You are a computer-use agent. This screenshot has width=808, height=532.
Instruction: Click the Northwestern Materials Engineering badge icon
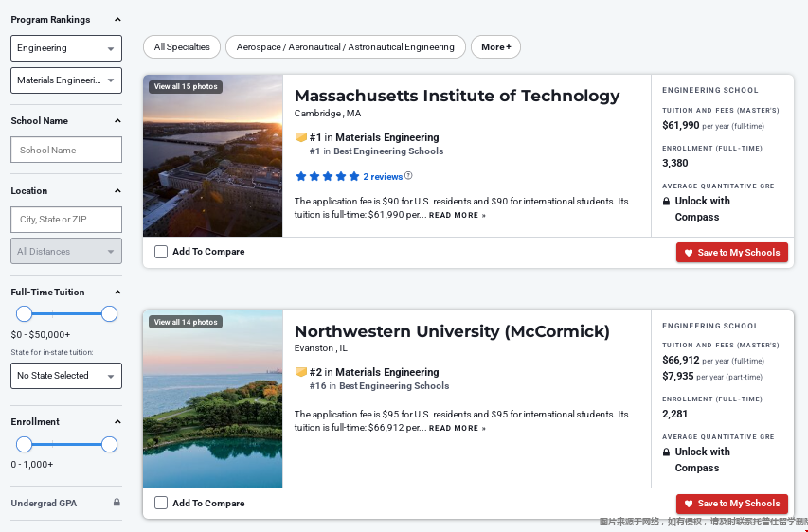(x=301, y=372)
